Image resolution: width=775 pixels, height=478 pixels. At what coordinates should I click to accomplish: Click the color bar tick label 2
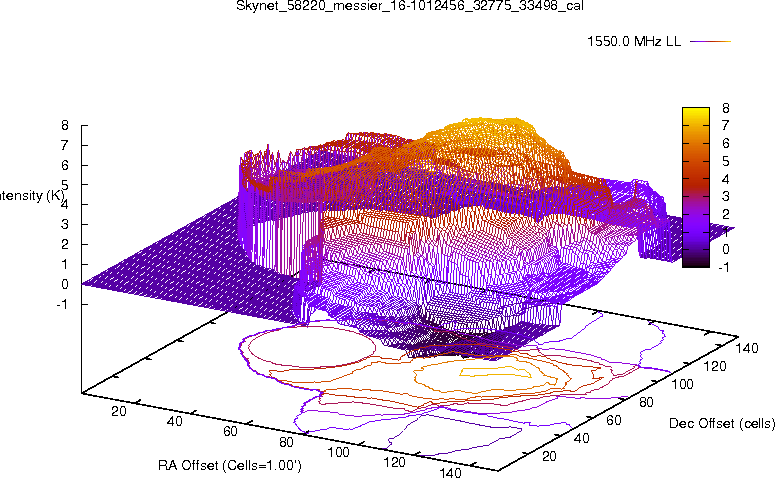click(x=726, y=214)
